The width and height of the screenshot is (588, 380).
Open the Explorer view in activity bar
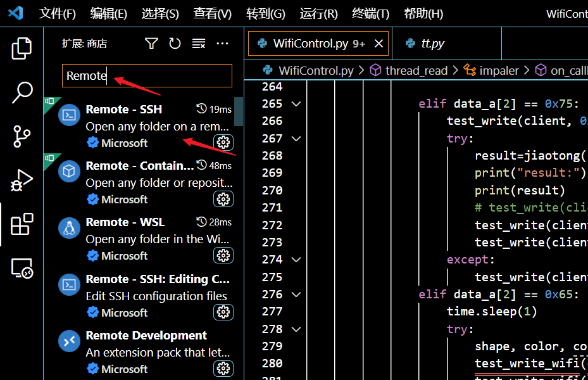pyautogui.click(x=22, y=48)
